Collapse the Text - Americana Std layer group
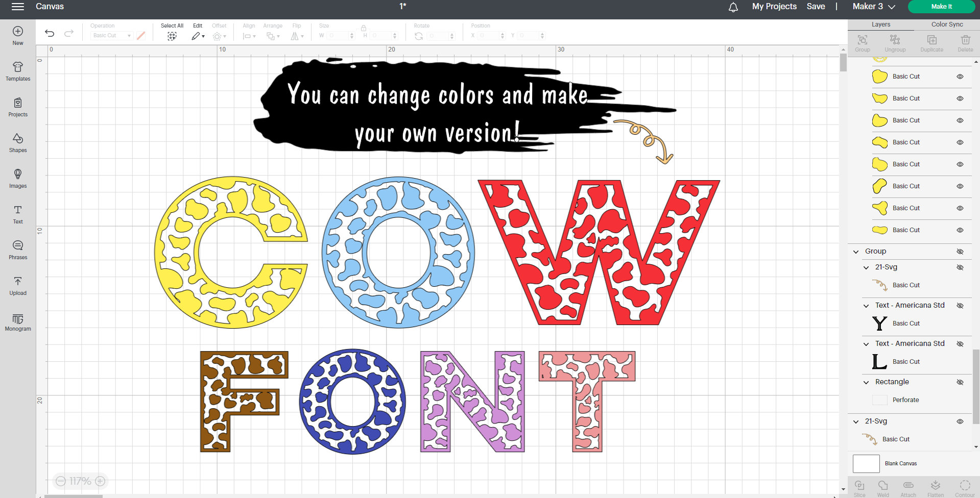The image size is (980, 498). click(x=866, y=305)
